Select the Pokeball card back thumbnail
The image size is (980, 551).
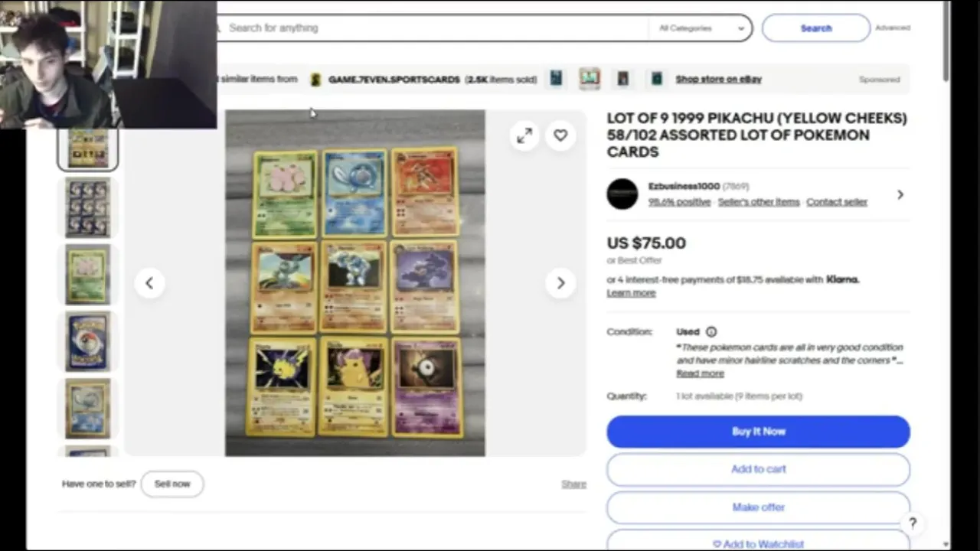pos(88,341)
